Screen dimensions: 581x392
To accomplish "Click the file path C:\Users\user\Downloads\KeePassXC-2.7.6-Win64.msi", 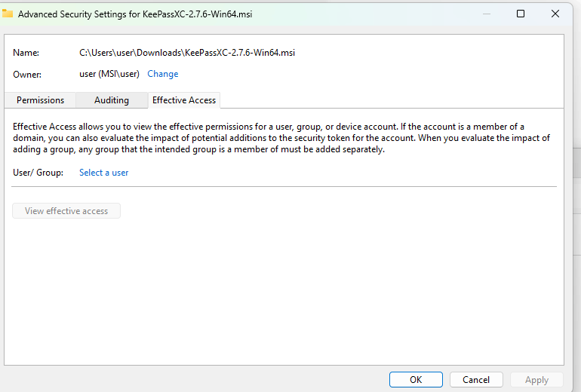I will pyautogui.click(x=187, y=53).
